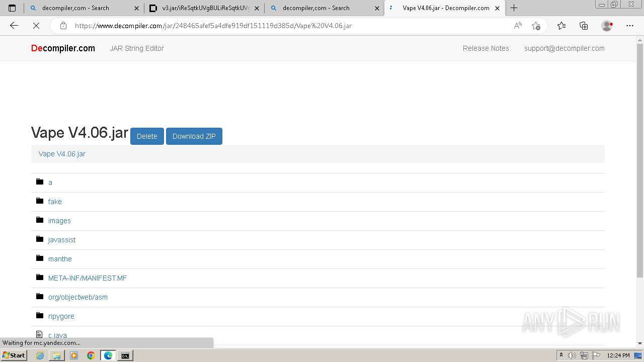Click the taskbar clock 12:24 PM

pos(618,355)
